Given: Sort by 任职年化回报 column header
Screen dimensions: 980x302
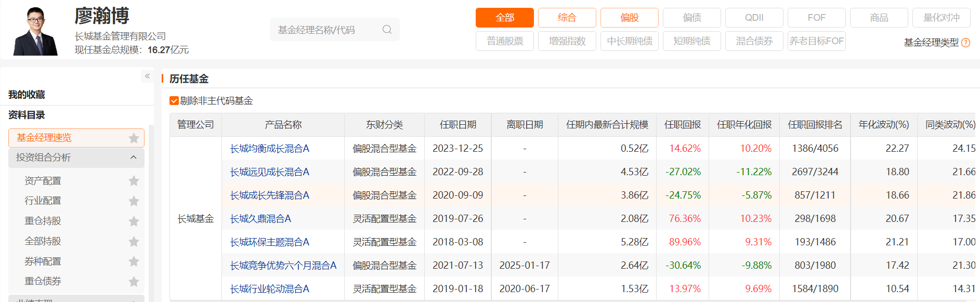Looking at the screenshot, I should coord(744,125).
